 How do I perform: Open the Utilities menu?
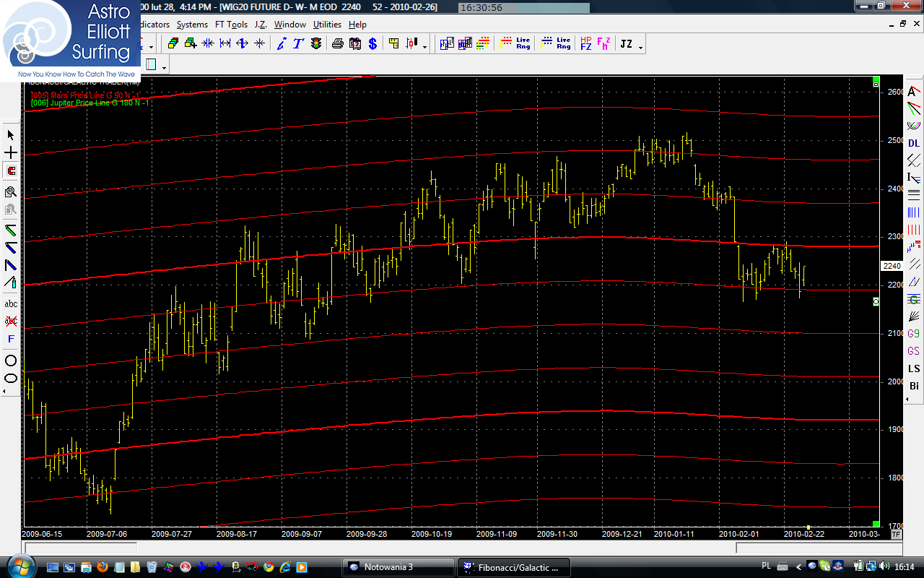[x=327, y=25]
